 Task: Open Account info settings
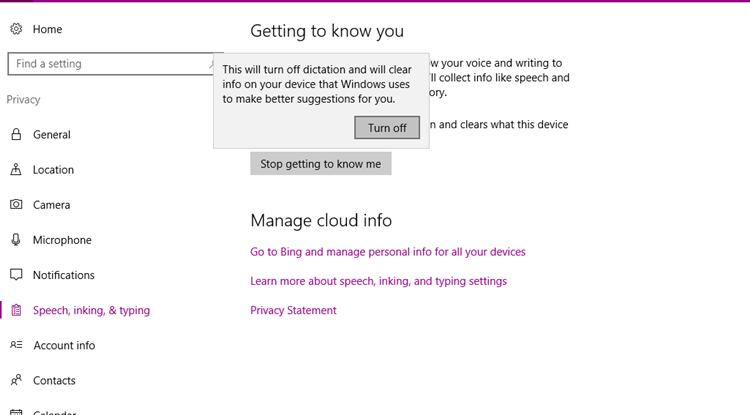(x=64, y=345)
